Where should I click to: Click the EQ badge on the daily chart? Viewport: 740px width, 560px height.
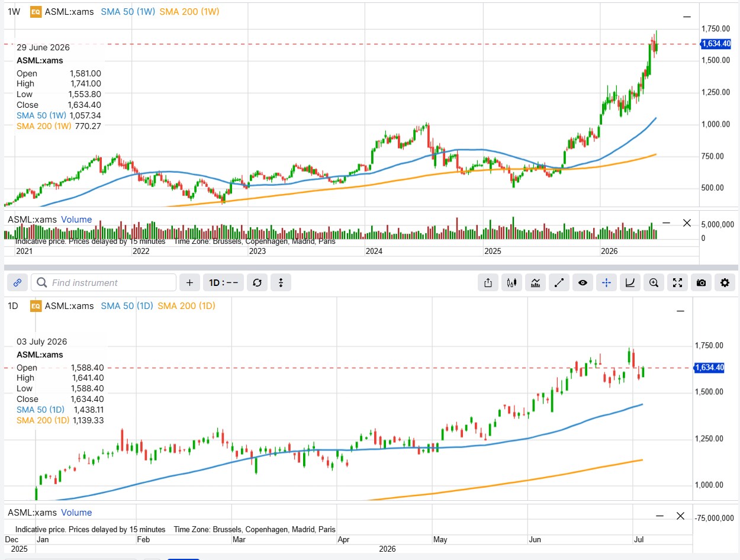click(36, 306)
